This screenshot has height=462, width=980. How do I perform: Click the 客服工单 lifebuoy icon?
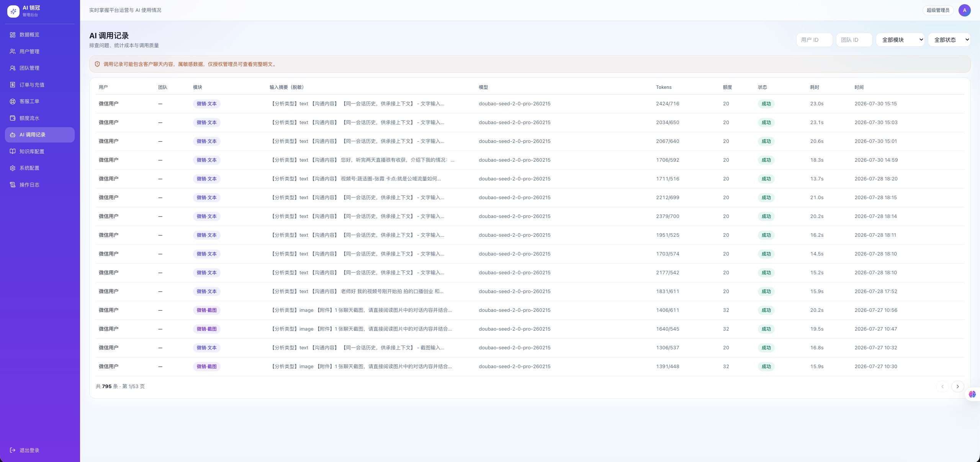pyautogui.click(x=13, y=102)
